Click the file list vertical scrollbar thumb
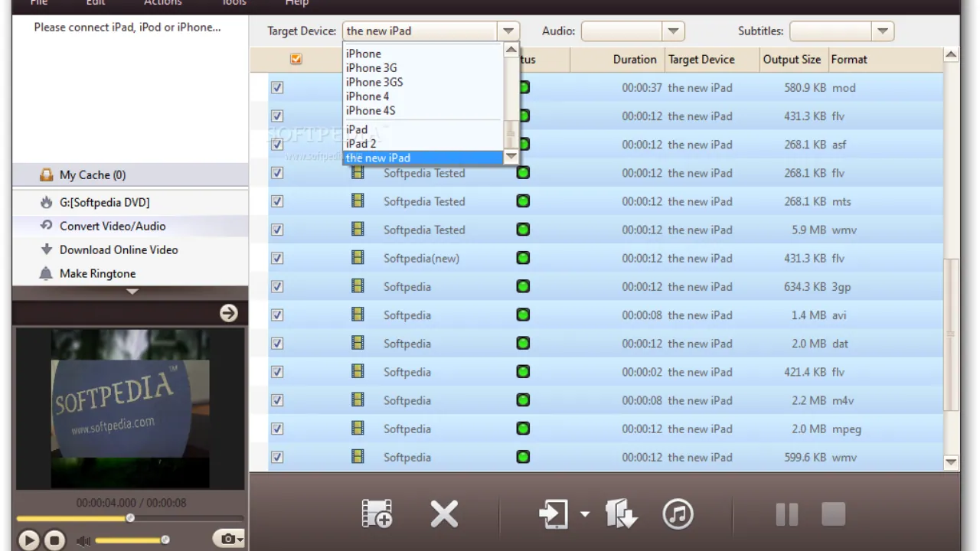This screenshot has width=980, height=551. 951,334
